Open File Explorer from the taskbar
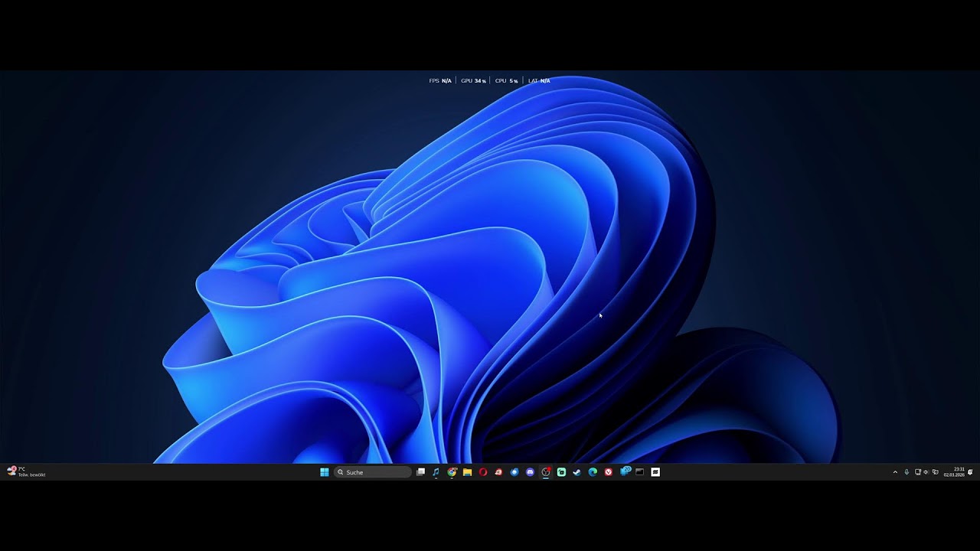This screenshot has width=980, height=551. (x=467, y=472)
